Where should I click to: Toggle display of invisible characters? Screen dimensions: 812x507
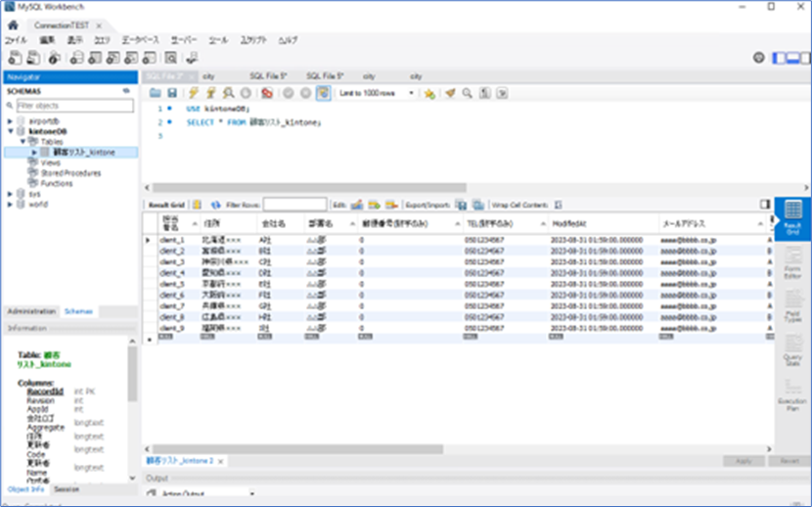484,93
